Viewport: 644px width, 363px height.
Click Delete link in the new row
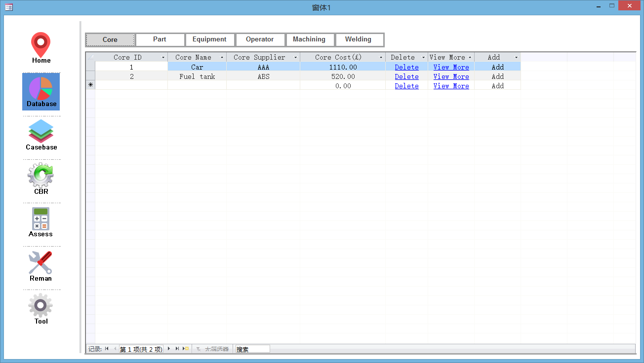coord(406,86)
